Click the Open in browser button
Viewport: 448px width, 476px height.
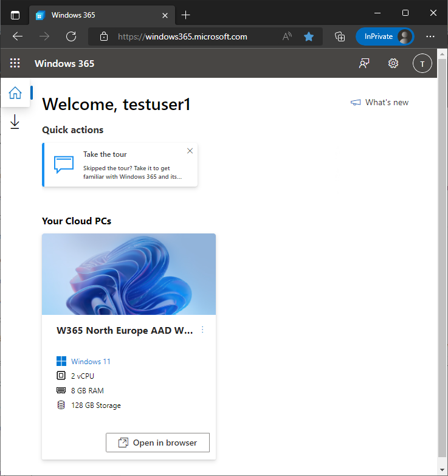click(x=157, y=443)
